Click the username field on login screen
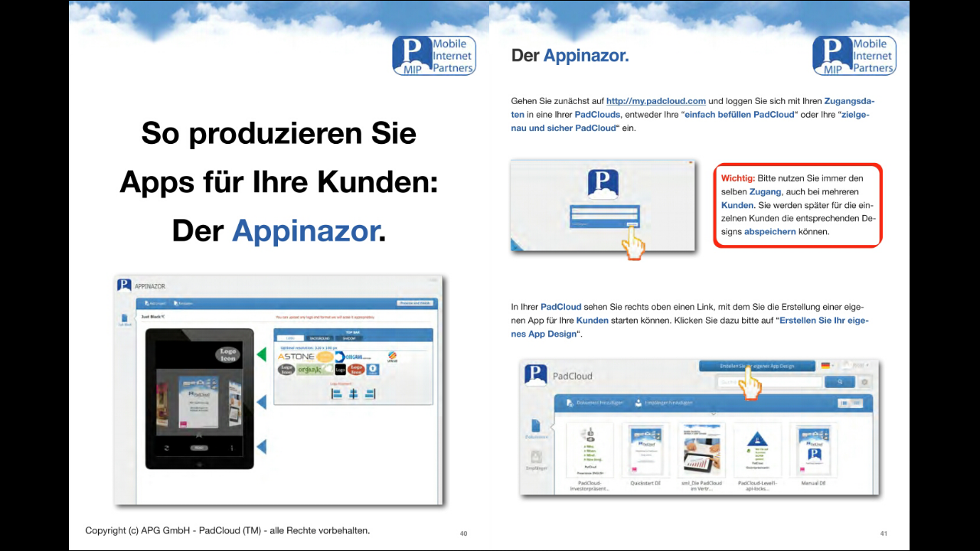980x551 pixels. 603,210
